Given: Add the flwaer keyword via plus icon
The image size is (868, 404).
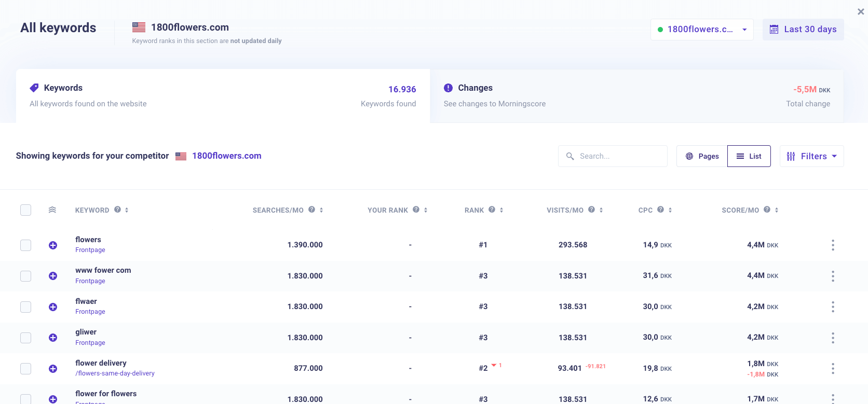Looking at the screenshot, I should coord(53,307).
